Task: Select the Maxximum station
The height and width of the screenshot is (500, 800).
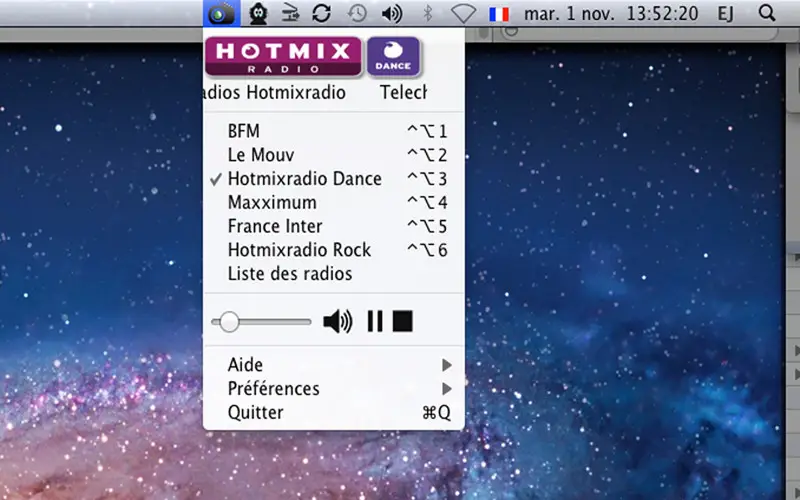Action: 334,203
